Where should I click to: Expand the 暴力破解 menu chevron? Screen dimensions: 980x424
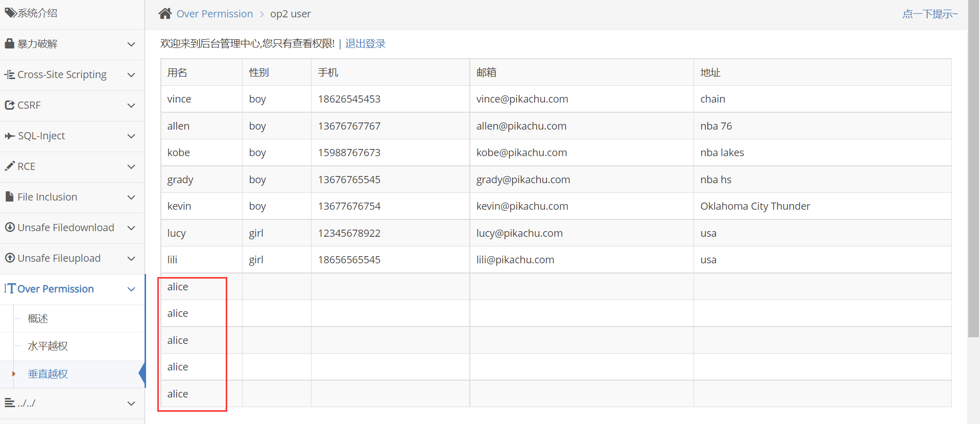tap(131, 44)
